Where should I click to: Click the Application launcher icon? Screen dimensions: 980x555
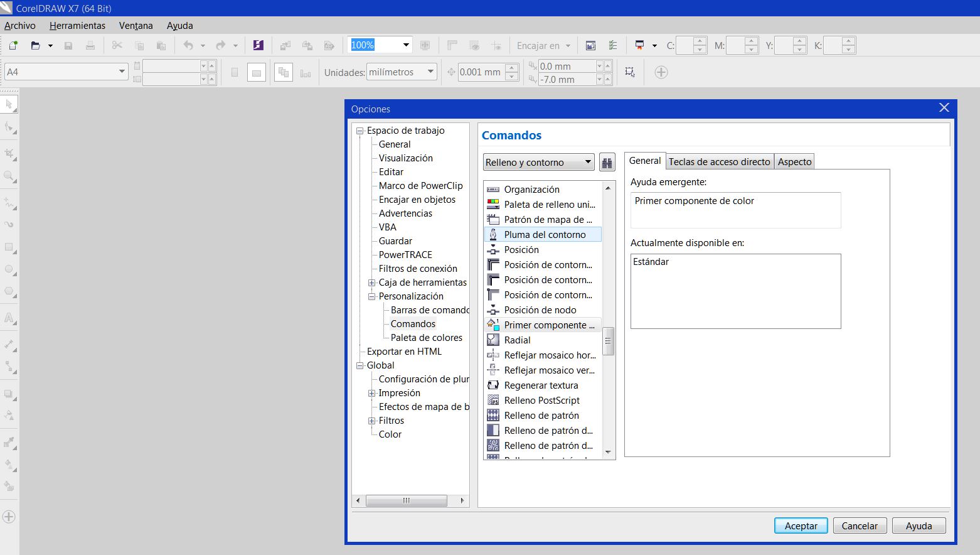[639, 45]
